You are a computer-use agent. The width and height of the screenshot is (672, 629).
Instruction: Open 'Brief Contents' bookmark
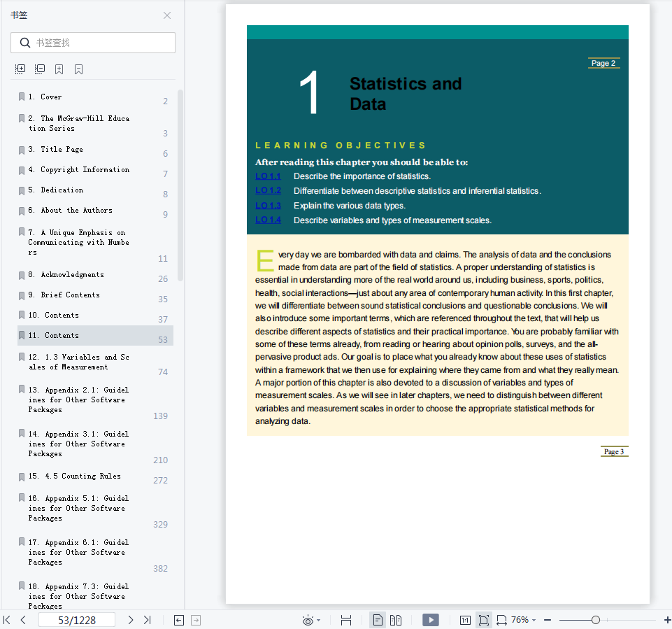pyautogui.click(x=94, y=295)
